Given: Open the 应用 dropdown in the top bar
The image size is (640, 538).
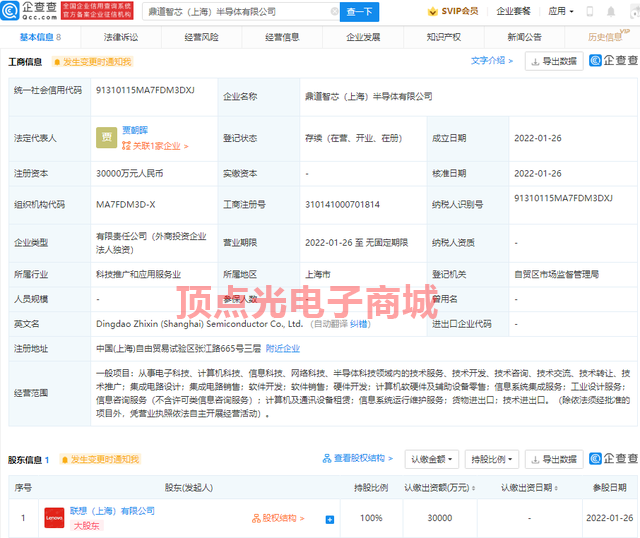Looking at the screenshot, I should pos(561,12).
